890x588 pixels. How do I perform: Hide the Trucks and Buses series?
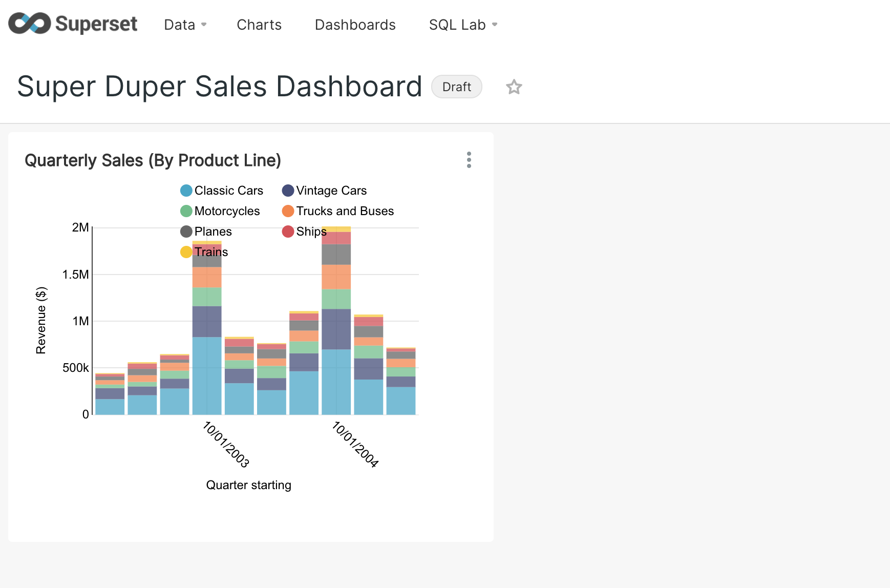338,211
